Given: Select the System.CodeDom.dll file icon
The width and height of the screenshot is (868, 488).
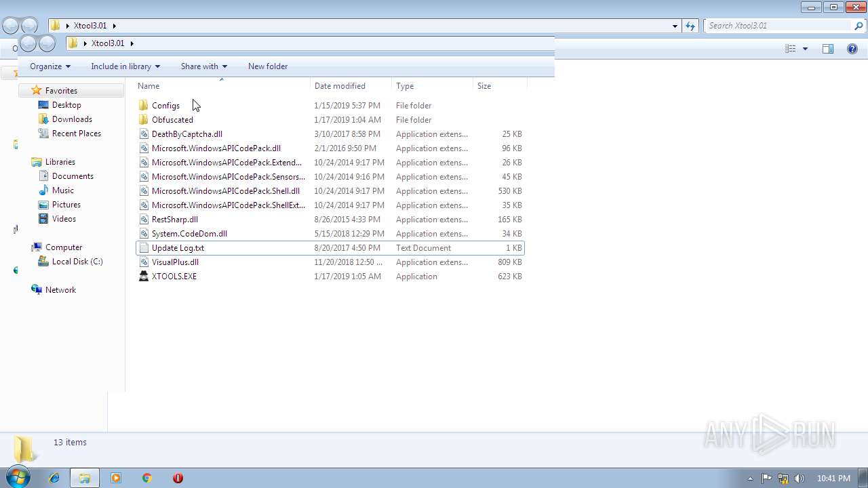Looking at the screenshot, I should pos(143,234).
